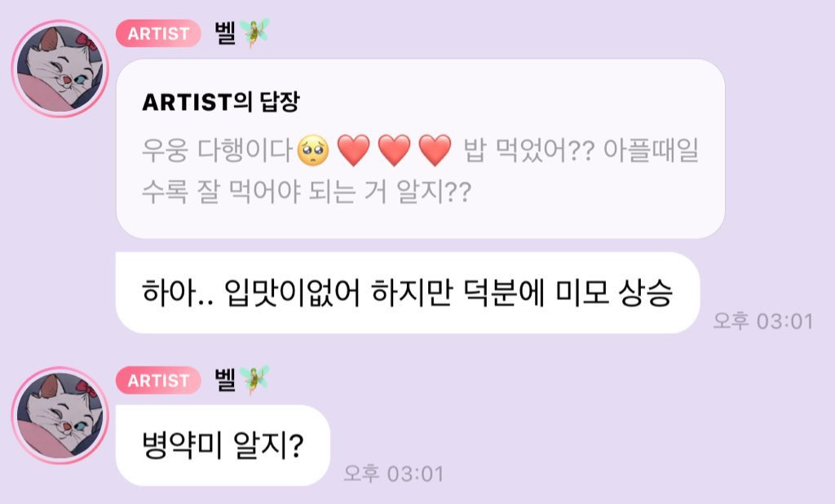Click the middle red heart emoji
The image size is (835, 504).
[394, 151]
